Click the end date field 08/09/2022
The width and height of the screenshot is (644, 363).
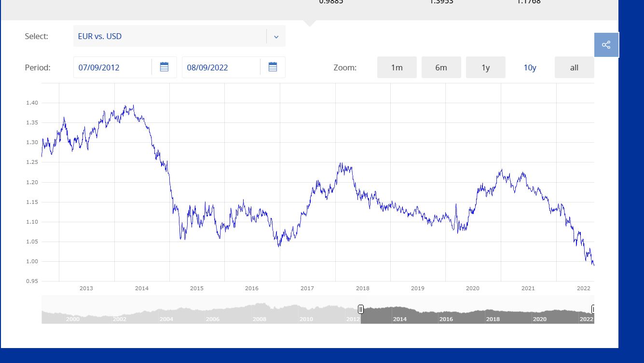221,67
